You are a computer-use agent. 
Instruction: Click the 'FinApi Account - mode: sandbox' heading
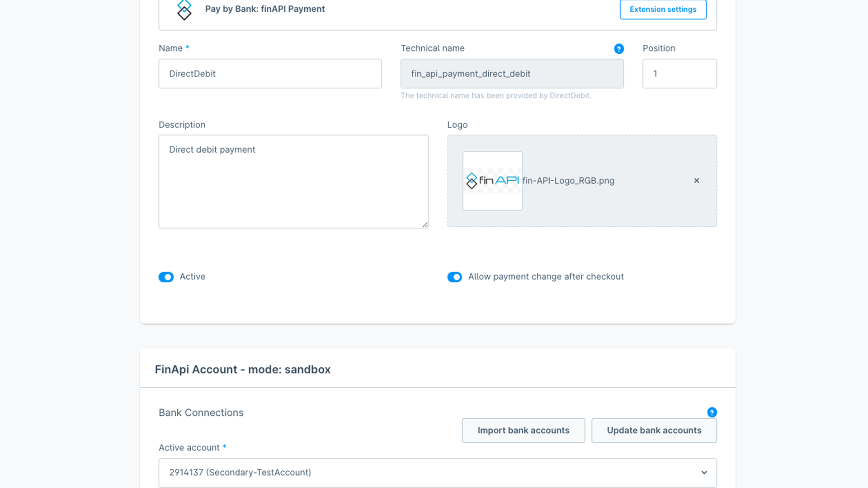[243, 370]
